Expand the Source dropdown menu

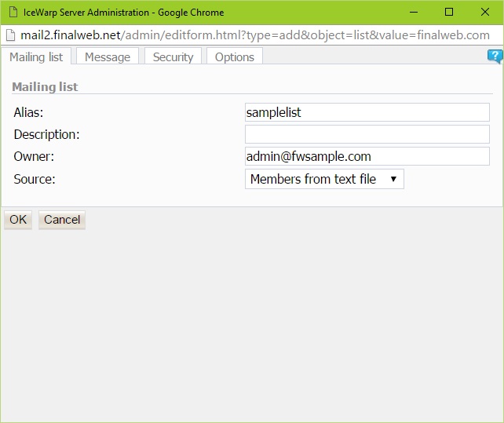324,179
